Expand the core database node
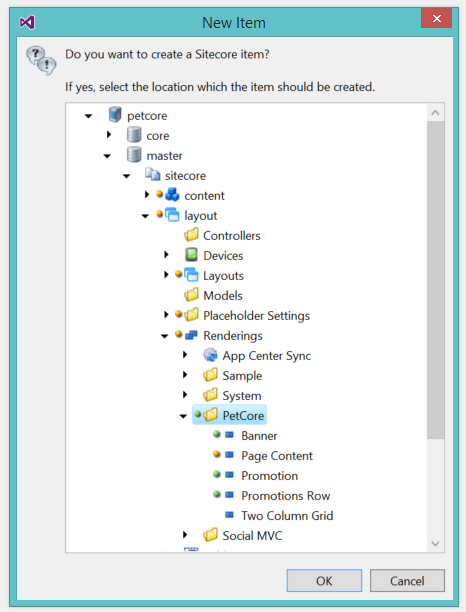This screenshot has height=612, width=466. click(x=109, y=135)
